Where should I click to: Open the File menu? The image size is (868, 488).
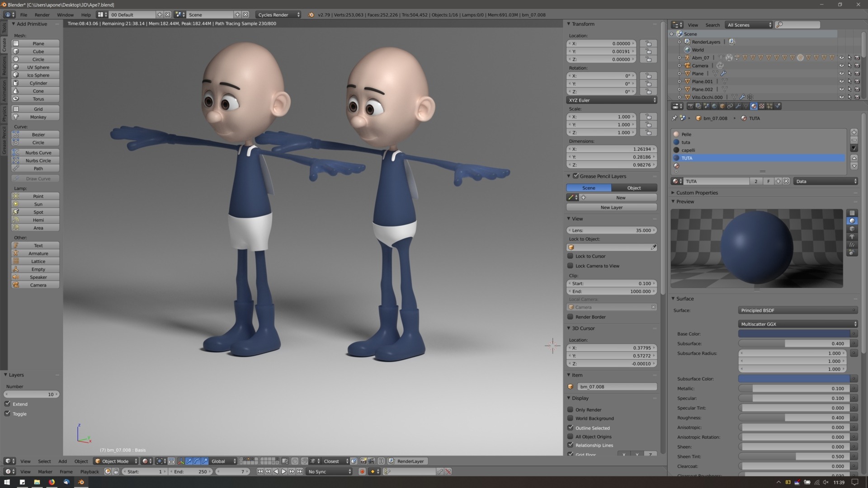24,14
